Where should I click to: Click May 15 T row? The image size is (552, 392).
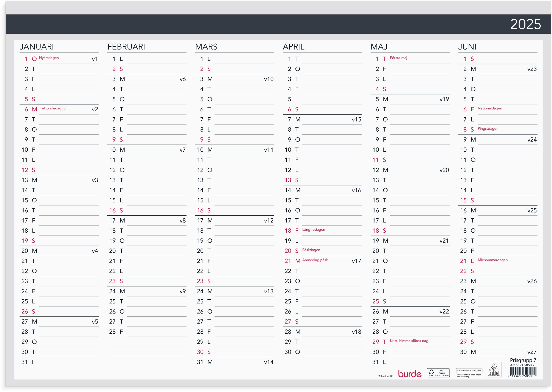click(x=410, y=200)
